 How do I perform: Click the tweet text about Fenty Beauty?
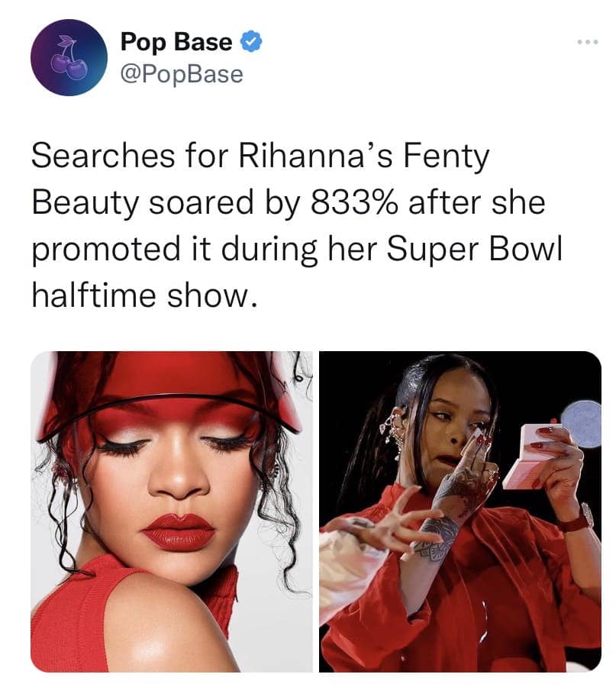pyautogui.click(x=297, y=225)
